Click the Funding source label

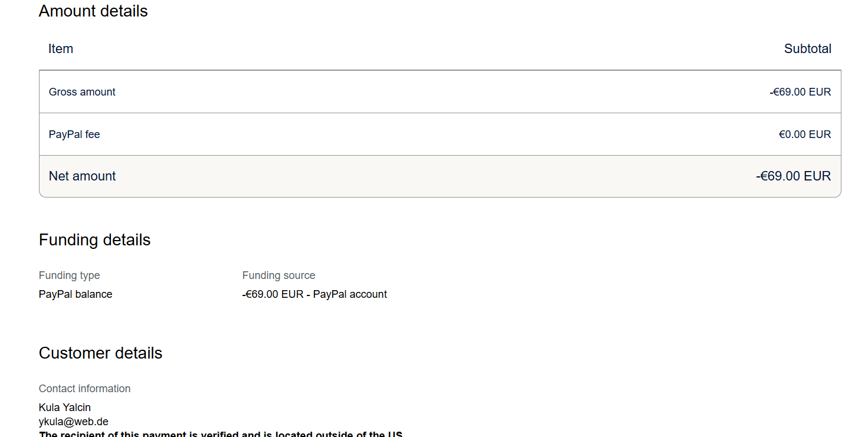coord(279,275)
